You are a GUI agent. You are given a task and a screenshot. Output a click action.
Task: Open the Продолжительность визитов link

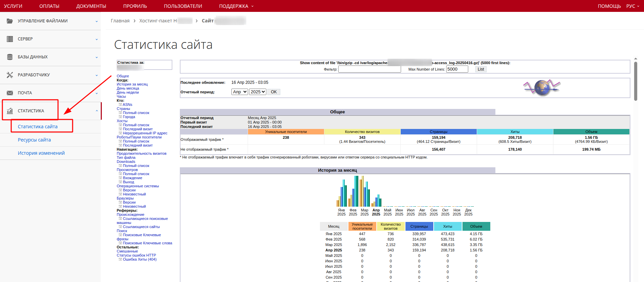pos(141,153)
